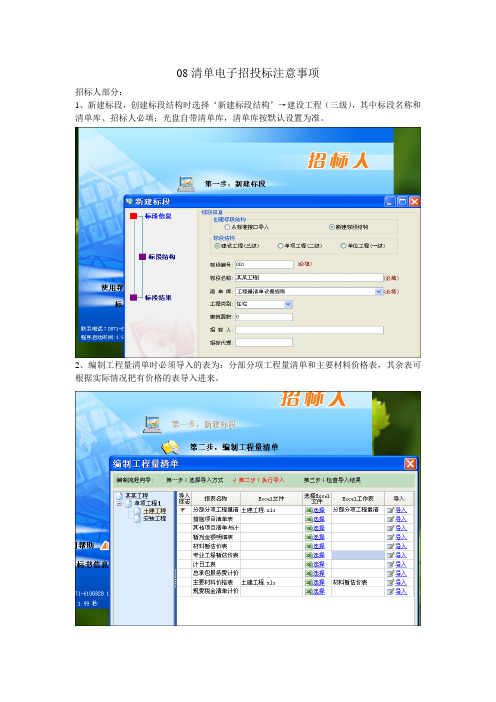Open the 标段信息 step

(158, 216)
